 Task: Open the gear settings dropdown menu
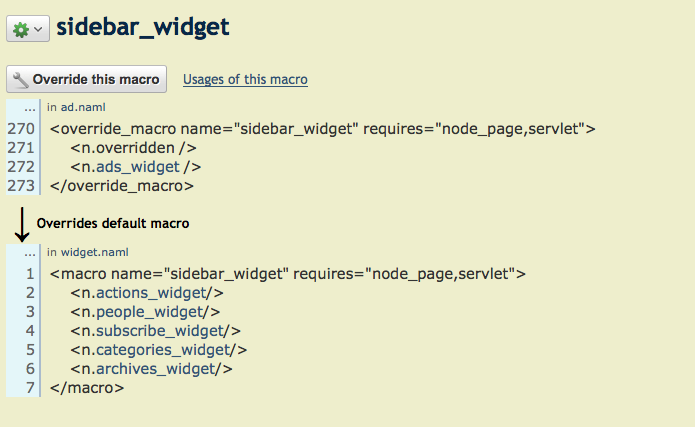point(27,29)
